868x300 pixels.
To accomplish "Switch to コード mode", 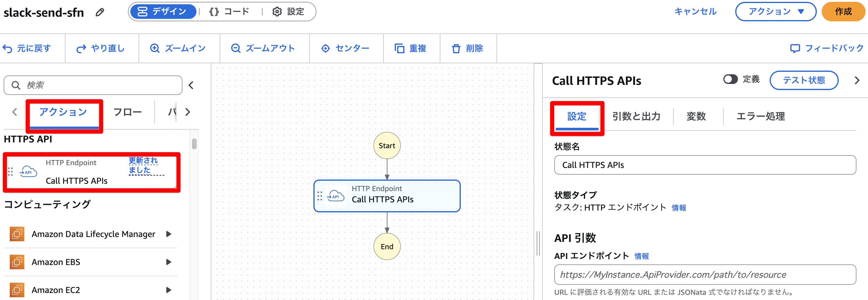I will 229,12.
